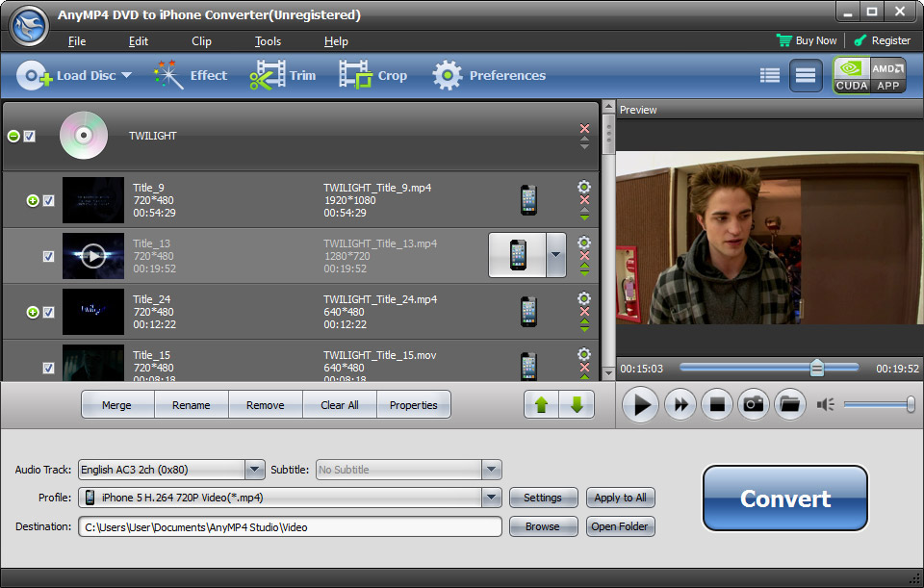Click the Rename button
Viewport: 924px width, 588px height.
191,405
